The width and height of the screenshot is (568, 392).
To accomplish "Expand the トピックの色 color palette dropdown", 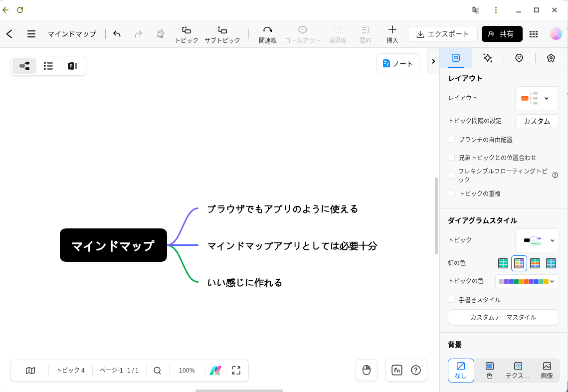I will pyautogui.click(x=527, y=281).
